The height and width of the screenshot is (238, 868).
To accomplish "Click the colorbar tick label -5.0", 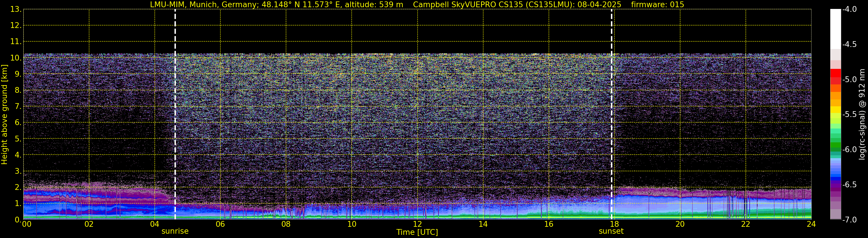I will click(x=849, y=80).
